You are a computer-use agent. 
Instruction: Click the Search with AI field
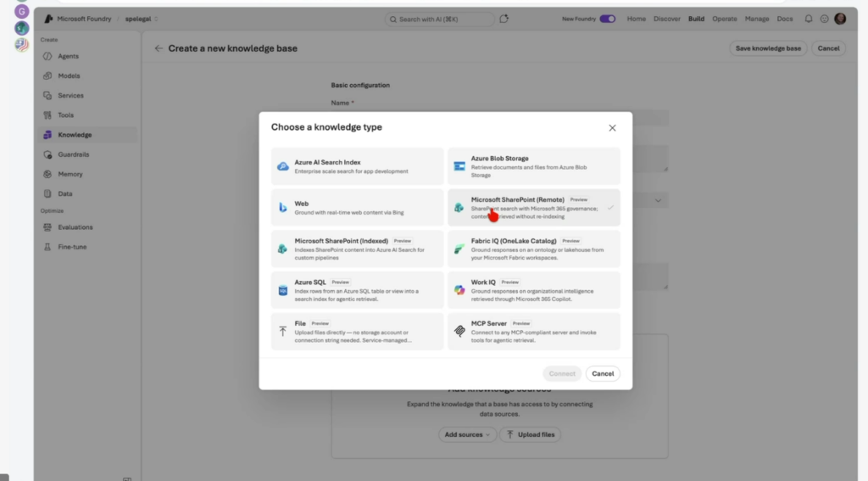[440, 19]
